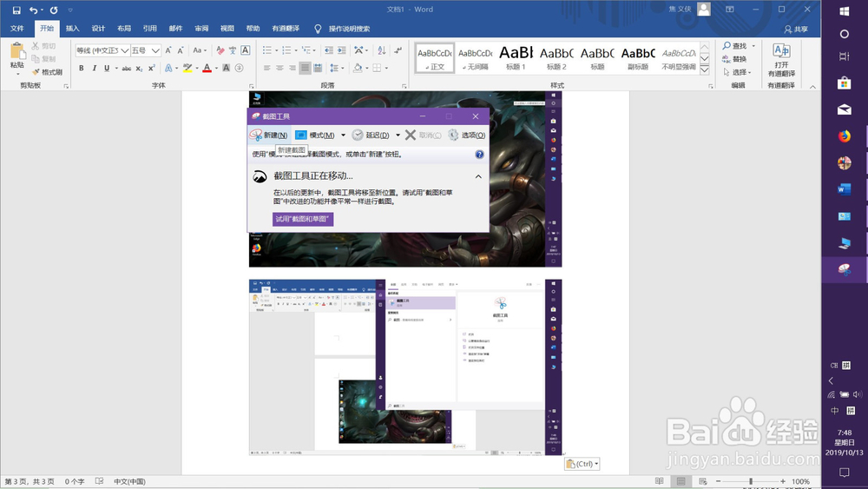This screenshot has width=868, height=489.
Task: Switch to the Layout (布局) tab
Action: pos(124,29)
